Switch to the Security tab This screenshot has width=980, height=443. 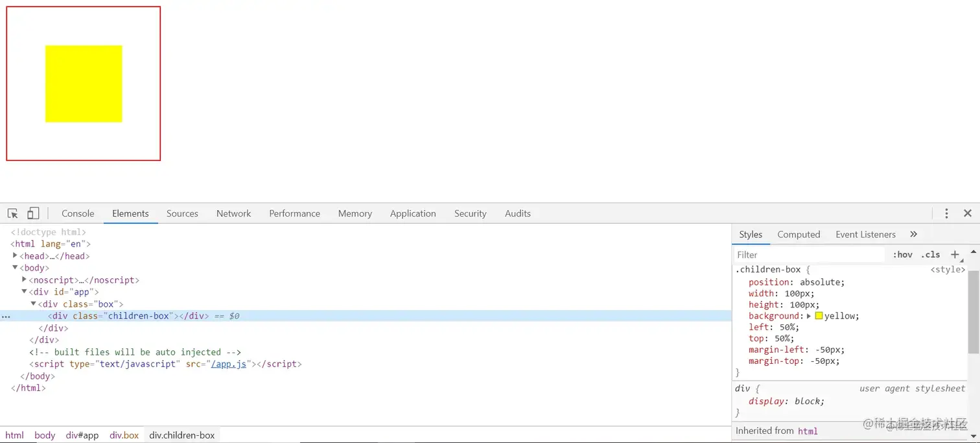click(470, 213)
